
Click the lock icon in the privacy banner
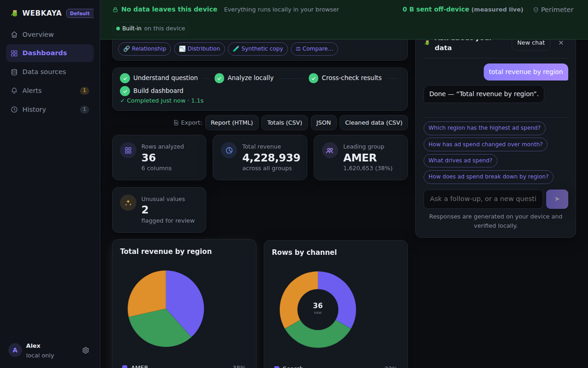click(115, 10)
